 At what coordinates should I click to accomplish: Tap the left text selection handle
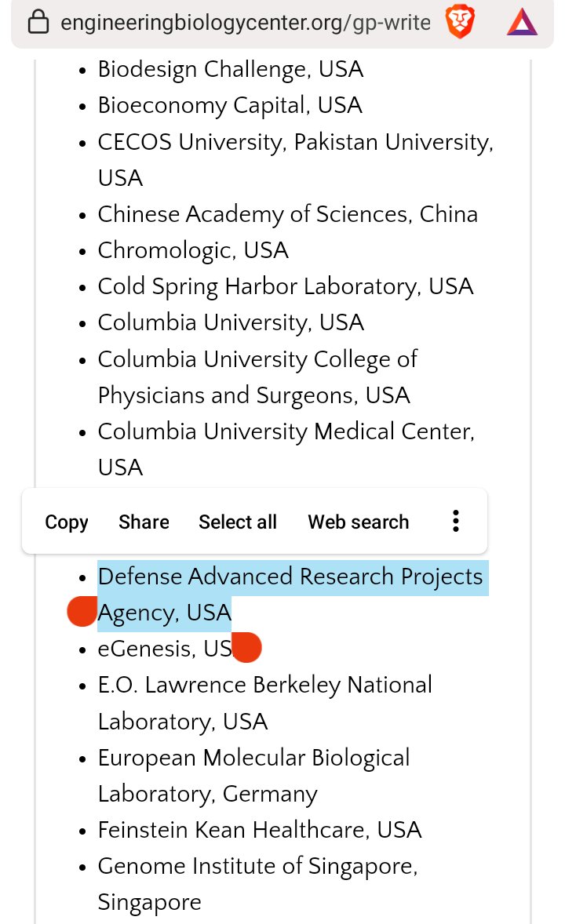click(x=82, y=611)
